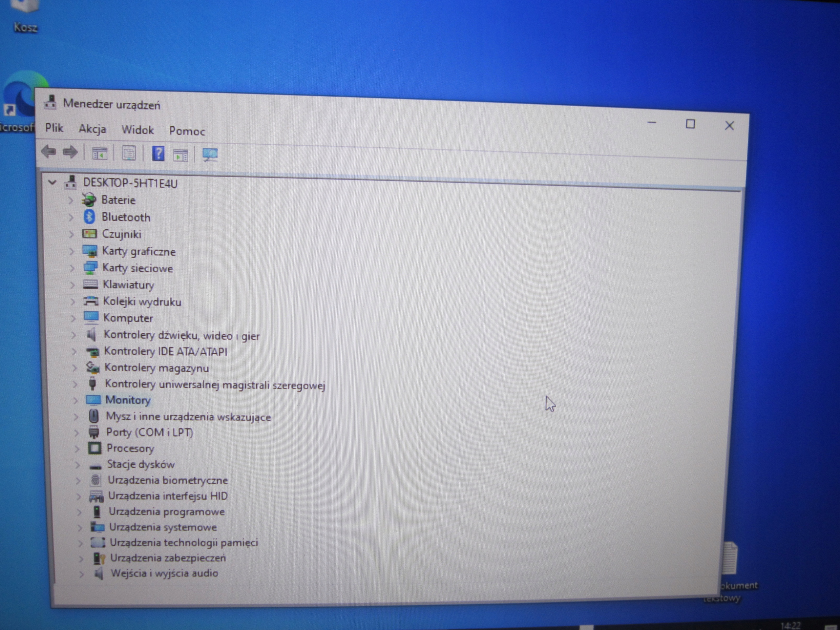
Task: Click the Porty (COM i LPT) icon
Action: pyautogui.click(x=94, y=432)
